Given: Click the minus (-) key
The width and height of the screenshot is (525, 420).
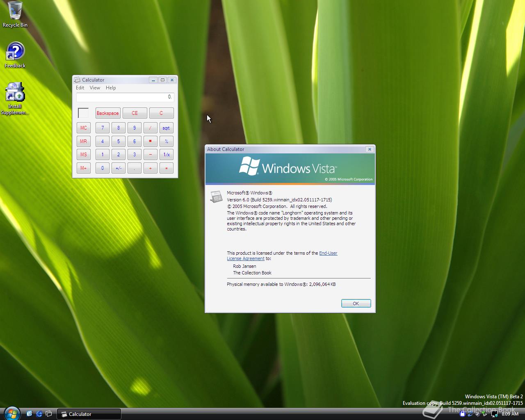Looking at the screenshot, I should click(151, 155).
